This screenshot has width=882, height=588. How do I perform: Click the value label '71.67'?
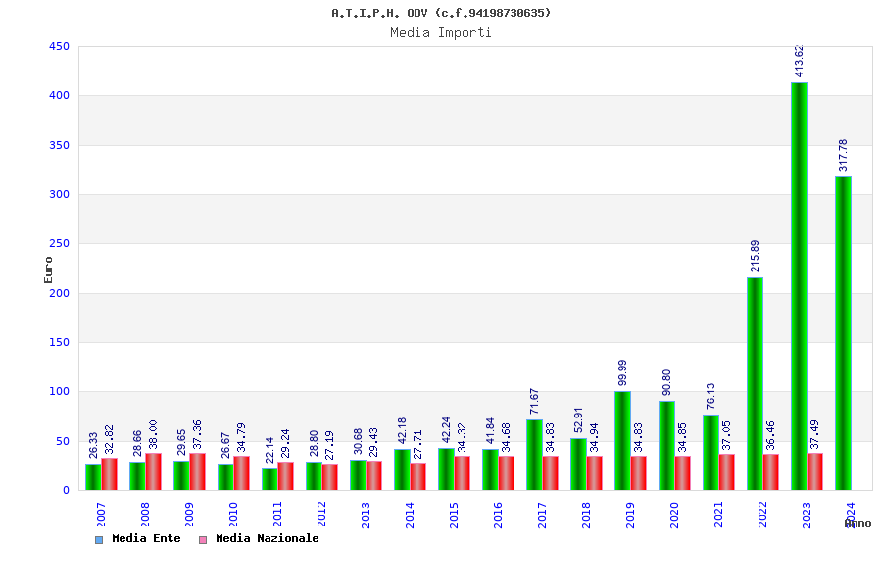tap(534, 401)
